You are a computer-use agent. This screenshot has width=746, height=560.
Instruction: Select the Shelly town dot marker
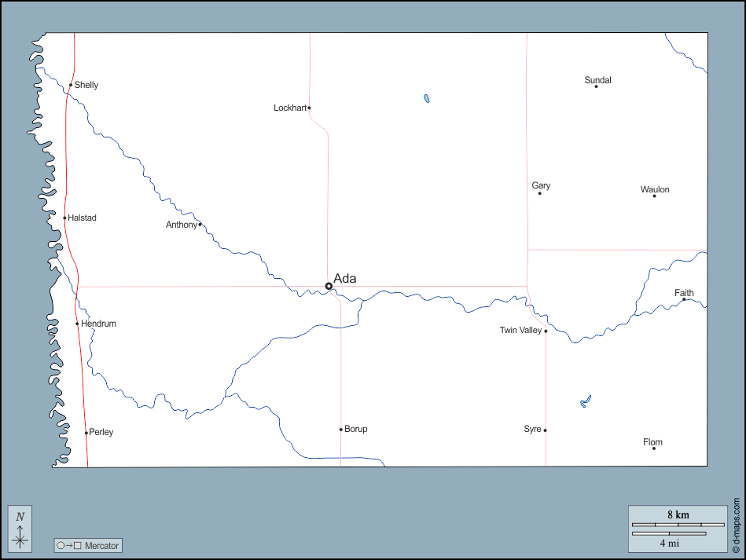(71, 85)
